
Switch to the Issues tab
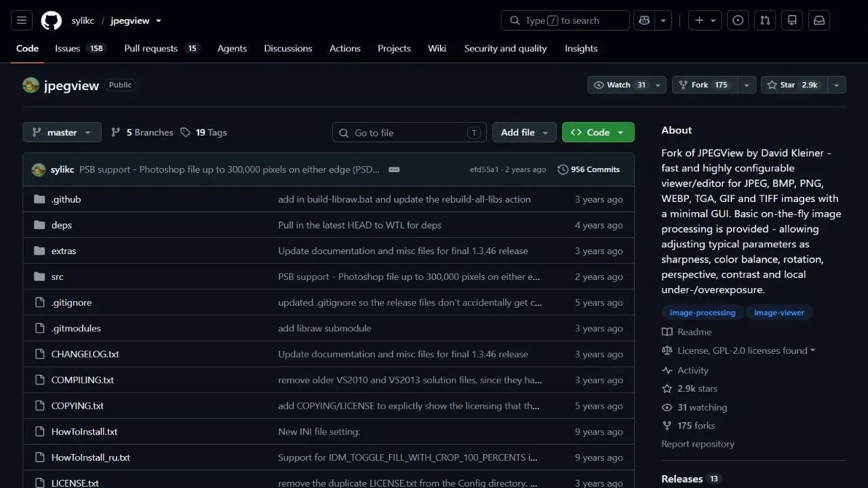[x=80, y=48]
